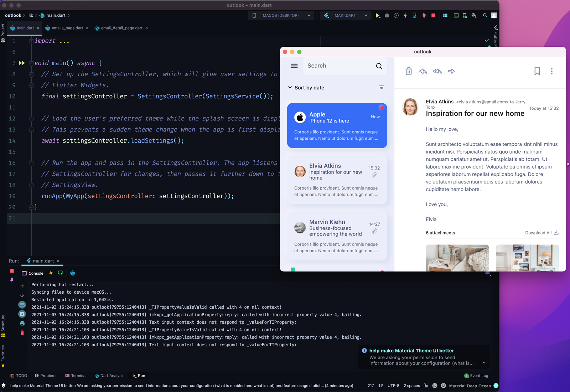This screenshot has width=570, height=392.
Task: Click the Flutter Hot Reload lightning icon
Action: point(405,16)
